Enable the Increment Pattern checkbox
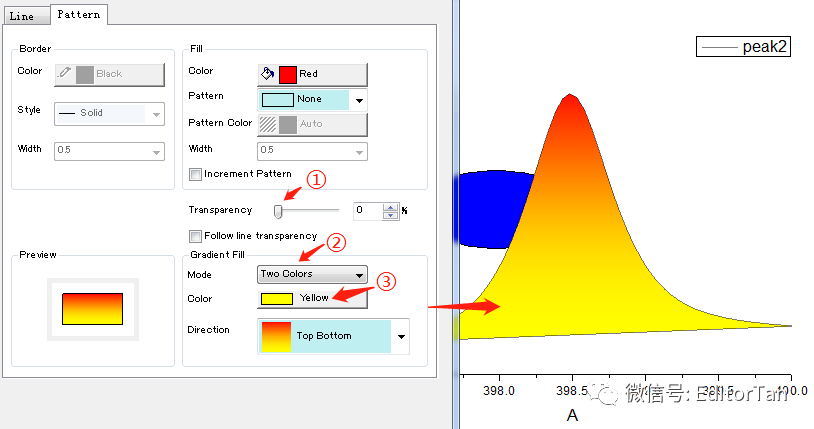This screenshot has height=429, width=814. [195, 175]
